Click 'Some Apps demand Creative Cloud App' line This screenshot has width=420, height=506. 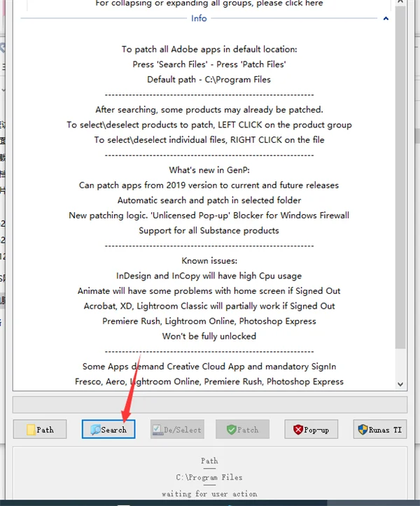click(209, 367)
